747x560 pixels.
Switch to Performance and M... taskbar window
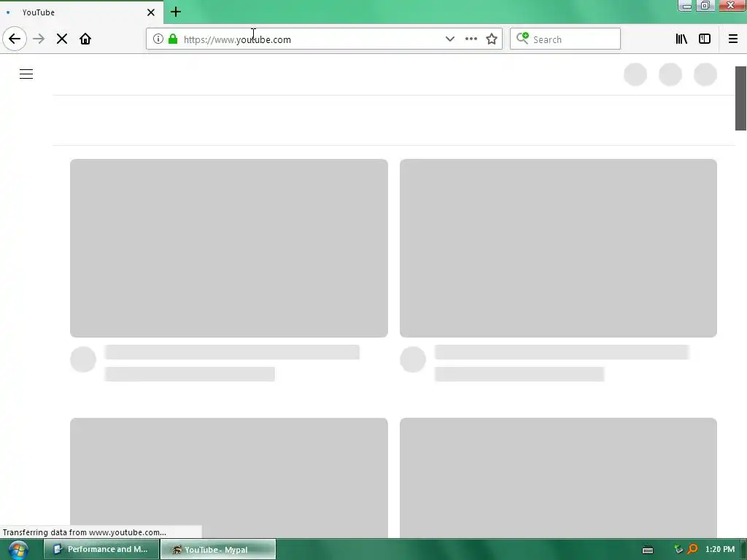(x=101, y=549)
